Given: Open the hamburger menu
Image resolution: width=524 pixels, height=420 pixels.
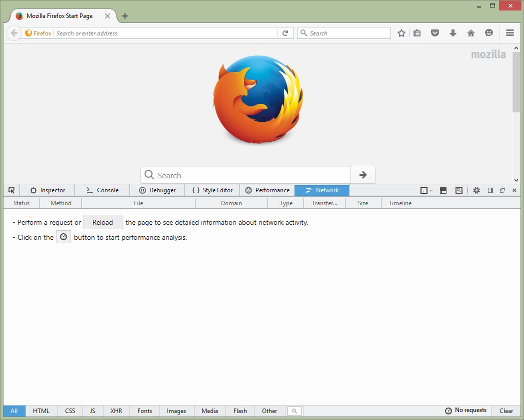Looking at the screenshot, I should [509, 33].
